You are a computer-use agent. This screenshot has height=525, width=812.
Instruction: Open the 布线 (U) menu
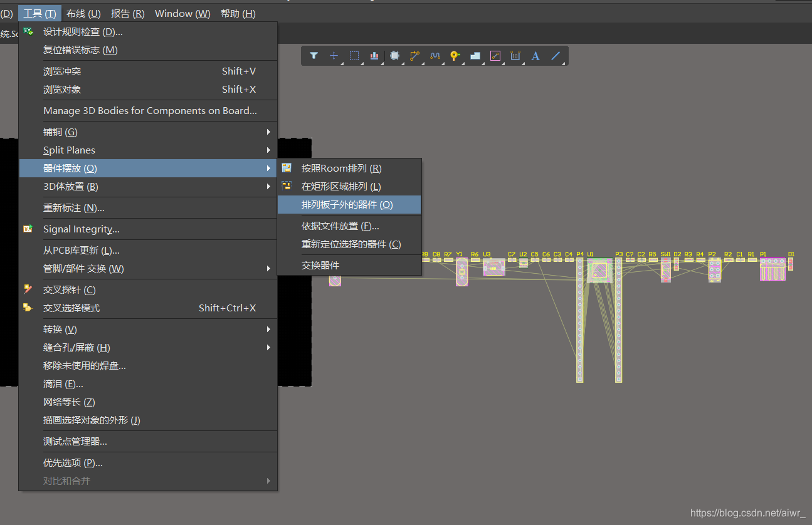(83, 13)
